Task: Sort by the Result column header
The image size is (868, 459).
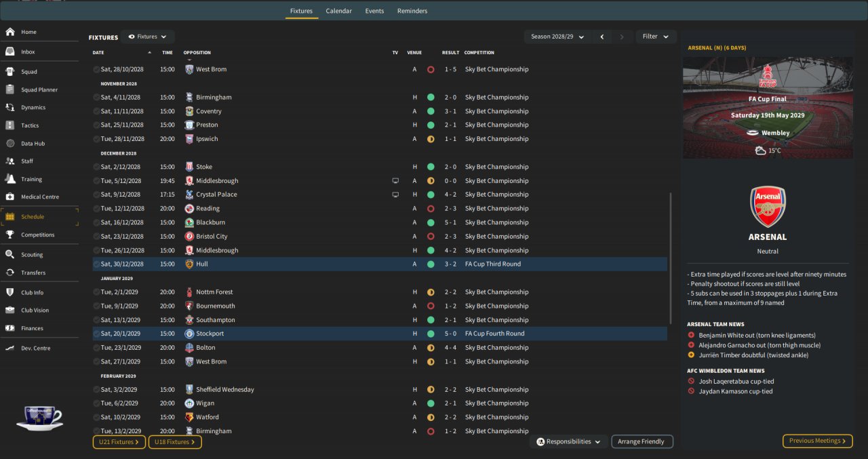Action: (x=451, y=52)
